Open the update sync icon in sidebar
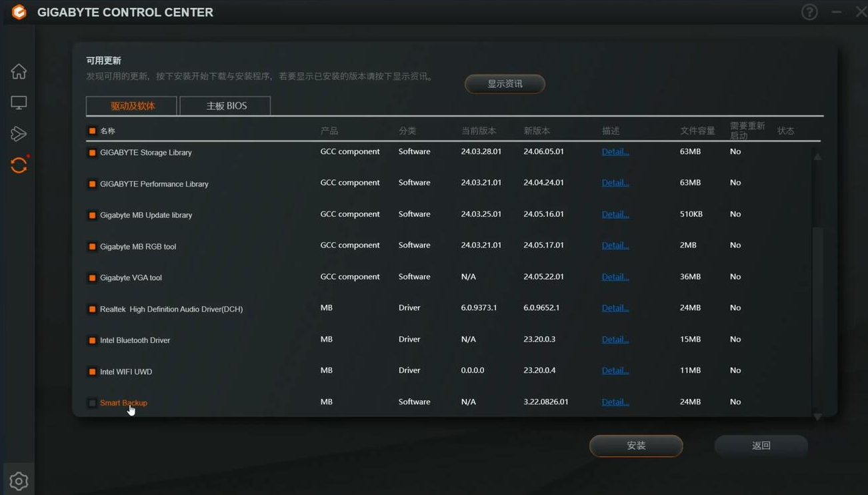Image resolution: width=868 pixels, height=495 pixels. (19, 165)
